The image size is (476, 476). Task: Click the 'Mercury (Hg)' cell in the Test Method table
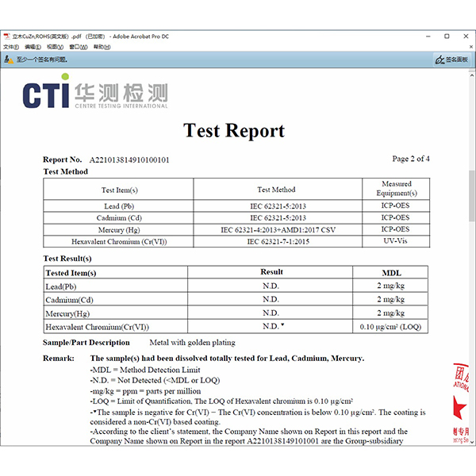119,230
